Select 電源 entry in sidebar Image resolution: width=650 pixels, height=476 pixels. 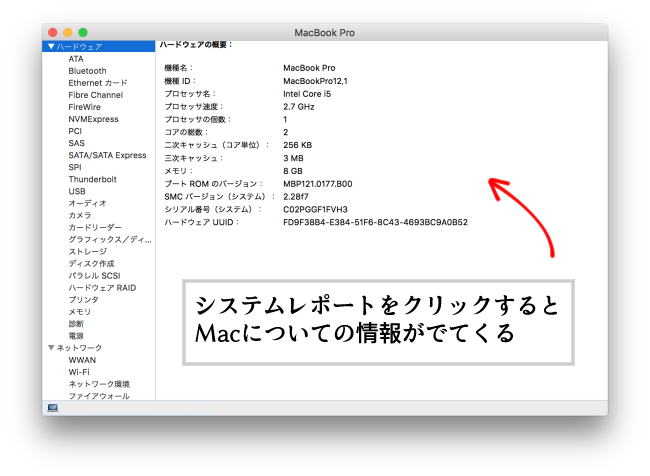click(x=76, y=335)
